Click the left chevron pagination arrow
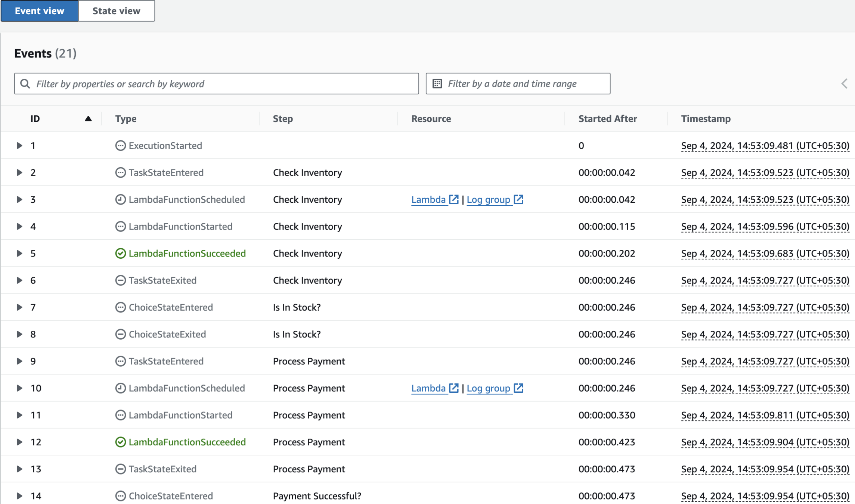 click(844, 84)
